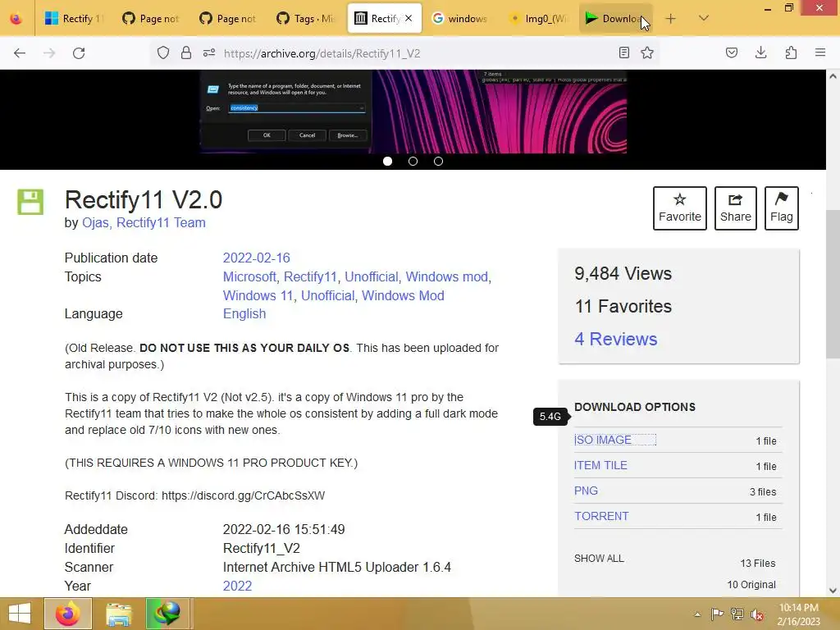Open the Firefox application menu
This screenshot has width=840, height=630.
[x=820, y=53]
